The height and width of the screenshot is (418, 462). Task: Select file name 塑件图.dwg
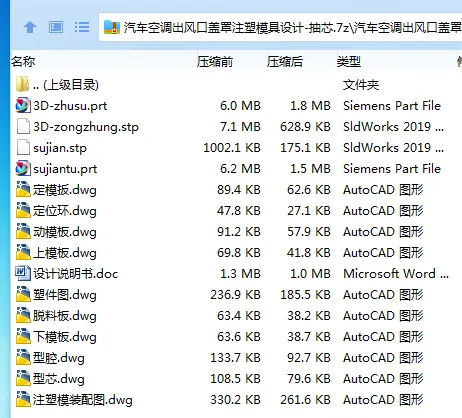65,295
